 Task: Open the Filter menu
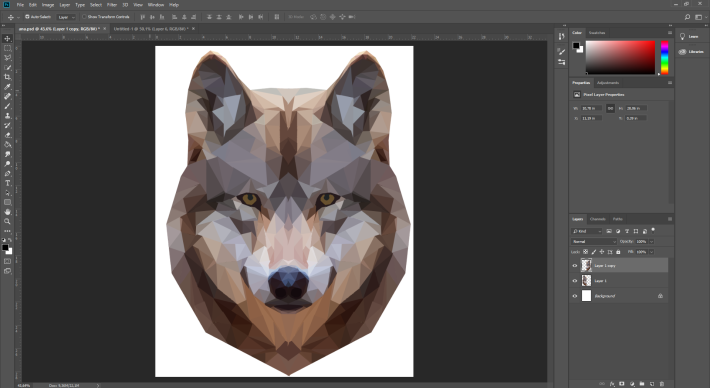coord(112,5)
